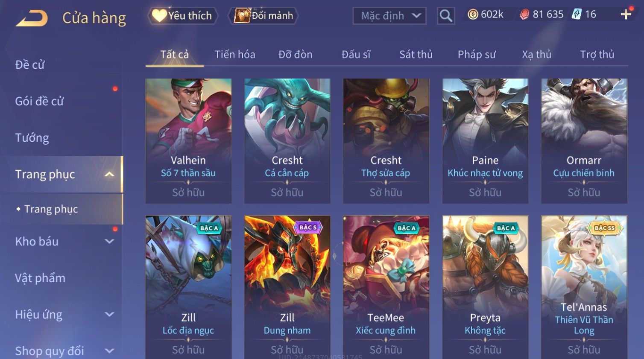Expand the Kho báu sidebar section

(109, 242)
